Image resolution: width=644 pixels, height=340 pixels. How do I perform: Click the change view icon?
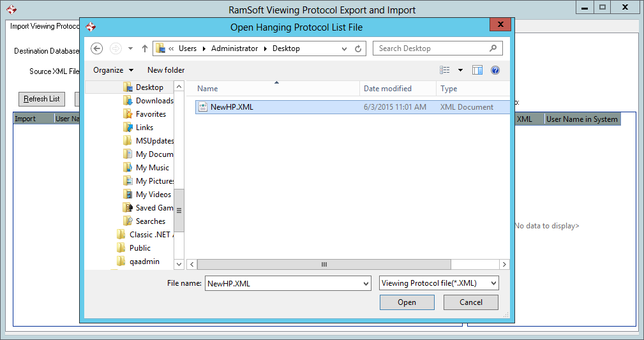tap(445, 70)
